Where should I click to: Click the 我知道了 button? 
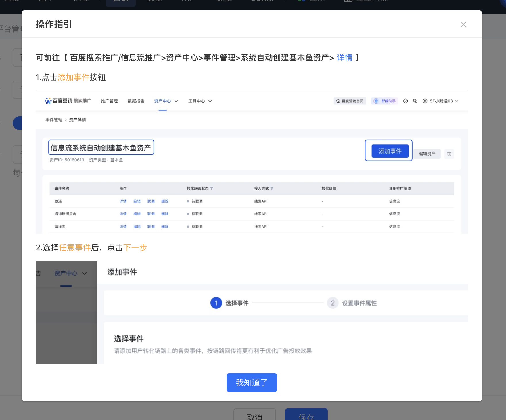click(x=252, y=383)
